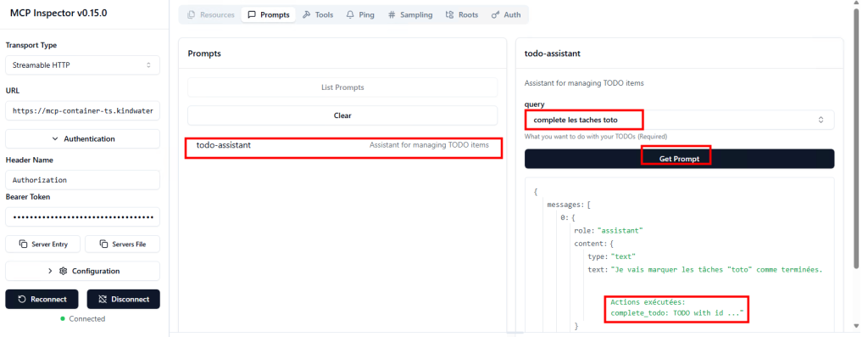Screen dimensions: 868x337
Task: Click the List Prompts button
Action: pos(342,87)
